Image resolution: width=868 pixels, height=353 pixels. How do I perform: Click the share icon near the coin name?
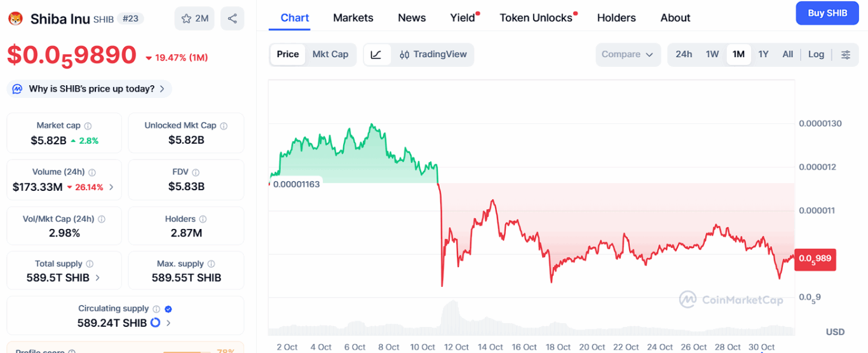pos(233,18)
